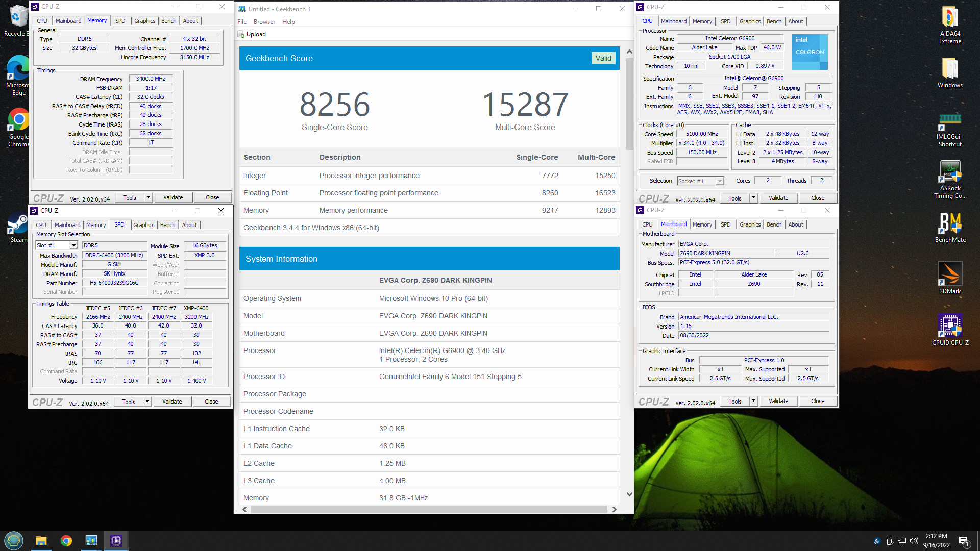
Task: Select Graphics tab in SPD window
Action: [x=143, y=225]
